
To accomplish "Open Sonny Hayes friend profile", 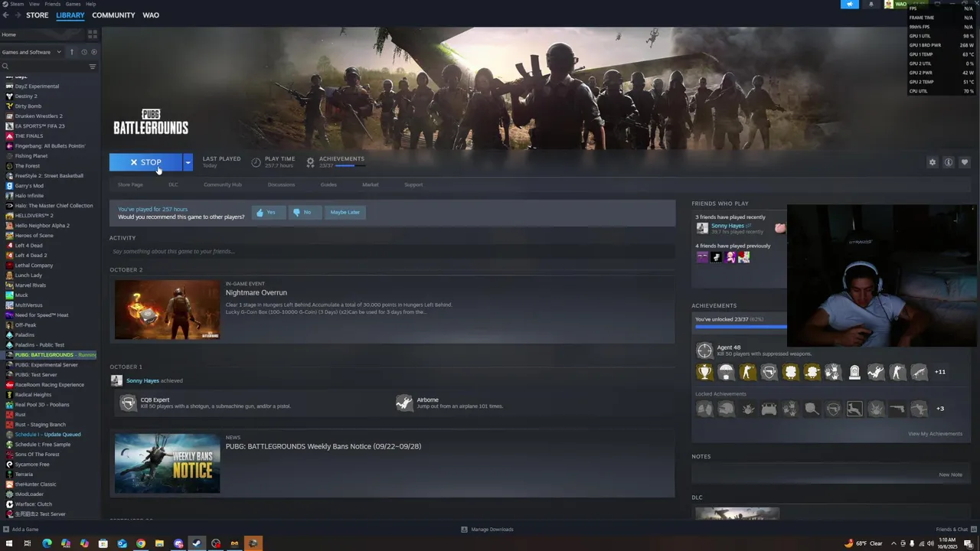I will [x=727, y=226].
